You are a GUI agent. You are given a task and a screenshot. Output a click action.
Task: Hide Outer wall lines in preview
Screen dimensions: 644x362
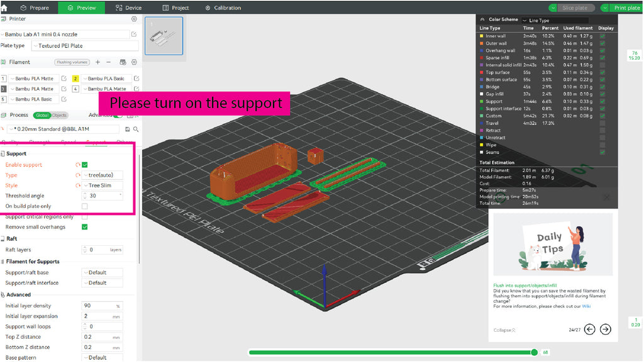[602, 43]
